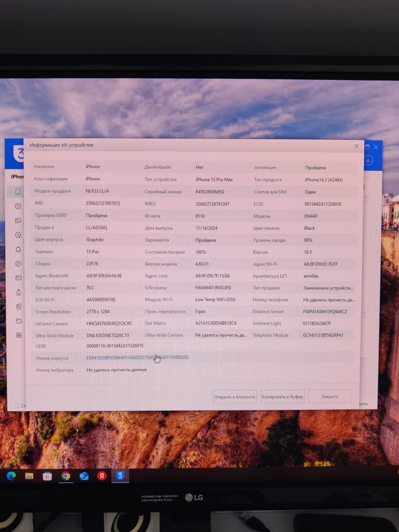Open Microsoft Edge from the taskbar
Viewport: 399px width, 532px height.
click(11, 476)
